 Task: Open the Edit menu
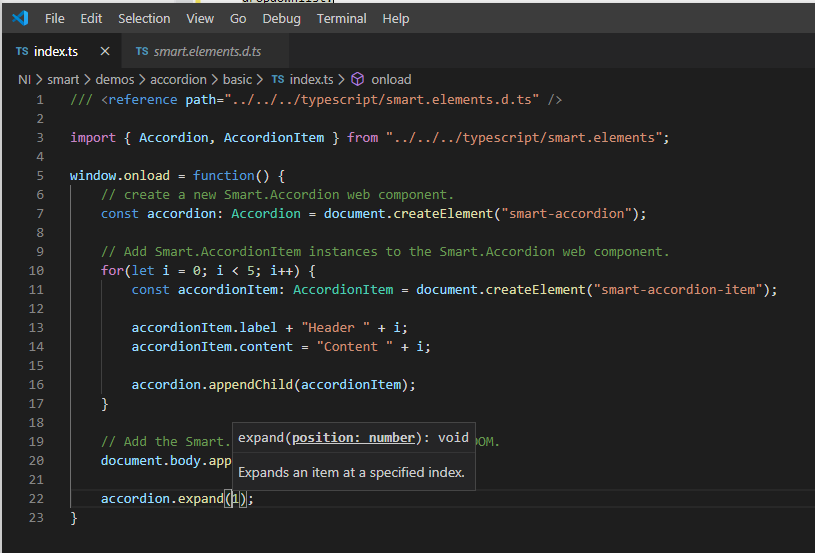[x=91, y=18]
